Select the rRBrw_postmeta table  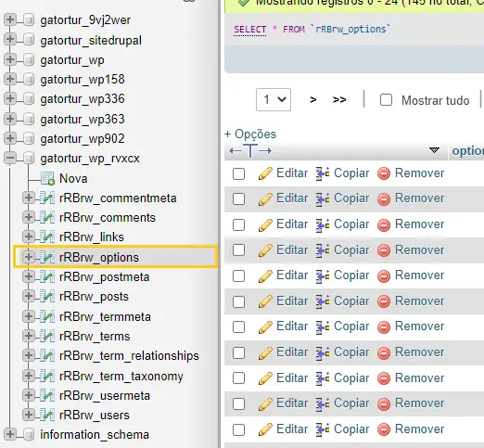(105, 277)
